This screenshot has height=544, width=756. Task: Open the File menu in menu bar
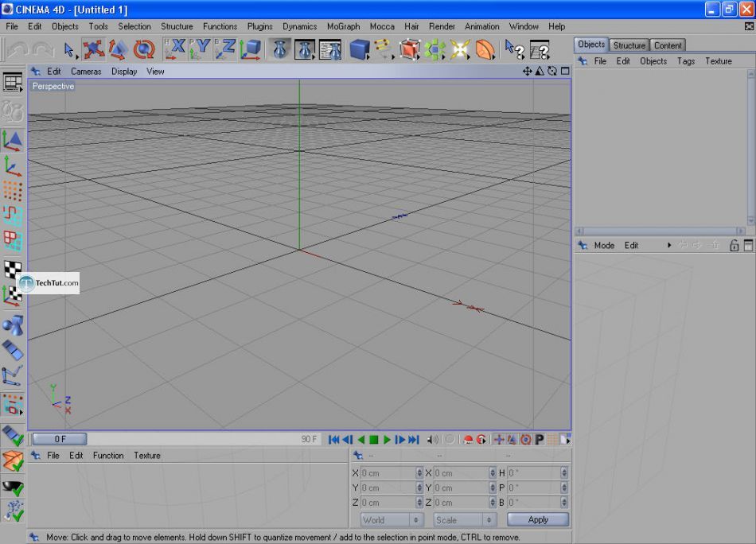click(x=12, y=26)
